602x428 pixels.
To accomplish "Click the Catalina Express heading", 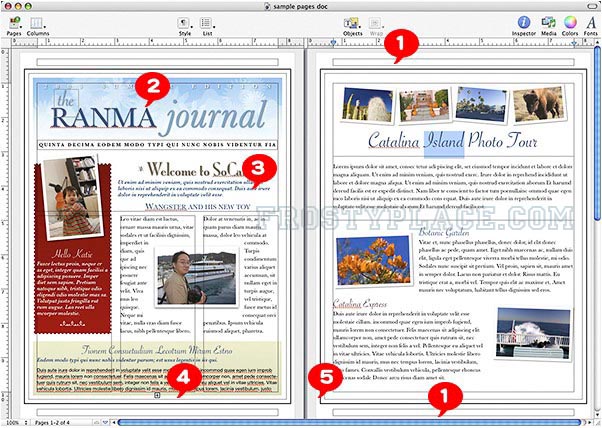I will (360, 304).
